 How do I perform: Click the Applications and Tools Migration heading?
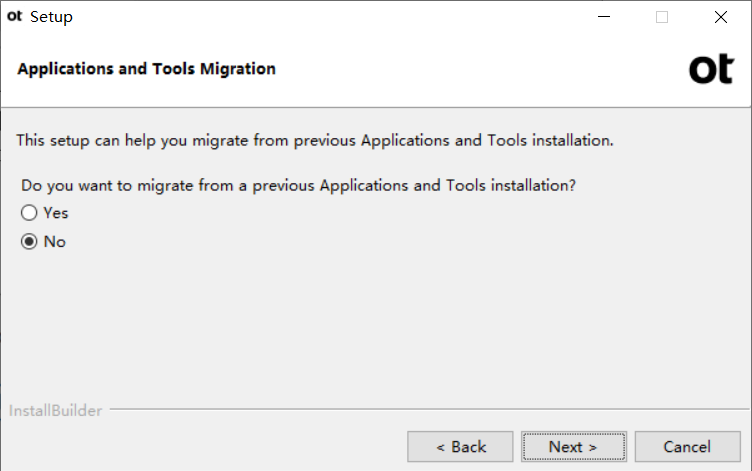click(147, 69)
